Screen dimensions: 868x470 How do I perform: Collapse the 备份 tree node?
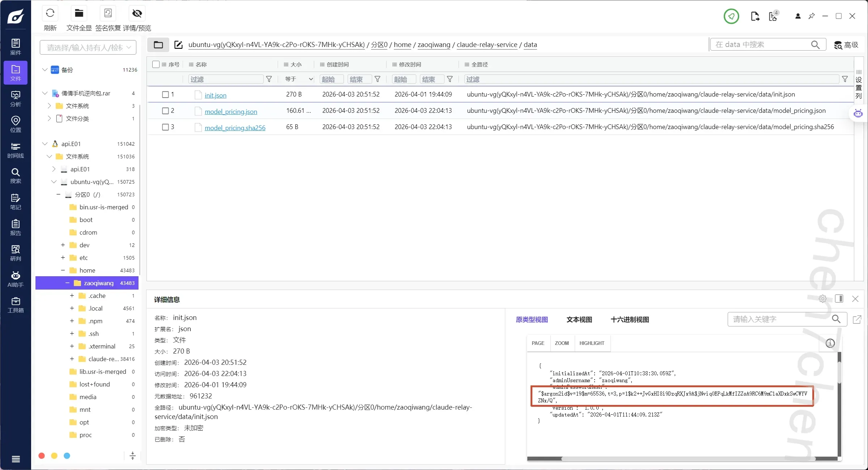point(44,69)
